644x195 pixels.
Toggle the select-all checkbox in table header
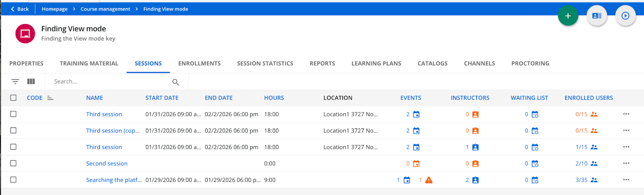(13, 98)
